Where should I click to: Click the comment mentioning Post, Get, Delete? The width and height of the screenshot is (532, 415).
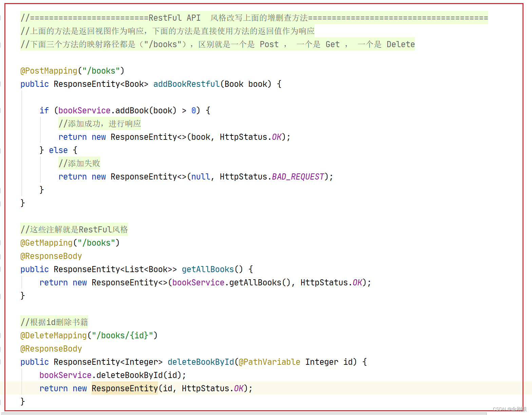tap(218, 44)
